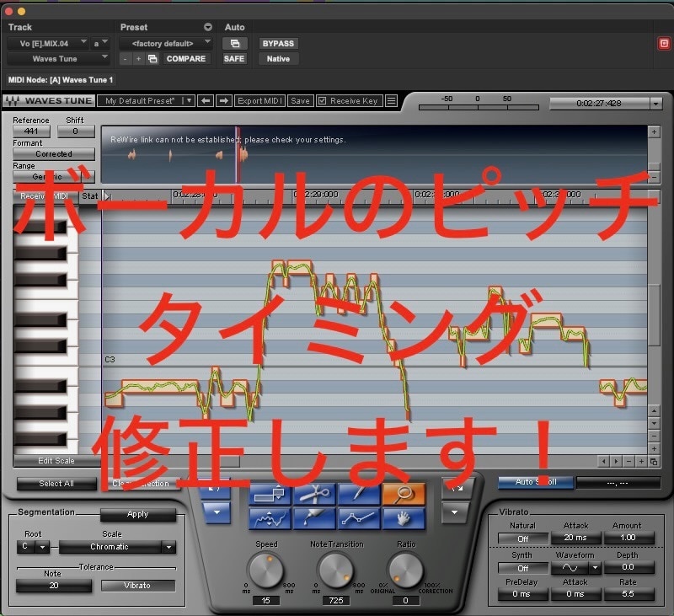674x616 pixels.
Task: Zoom out vertically with minus button
Action: (654, 436)
